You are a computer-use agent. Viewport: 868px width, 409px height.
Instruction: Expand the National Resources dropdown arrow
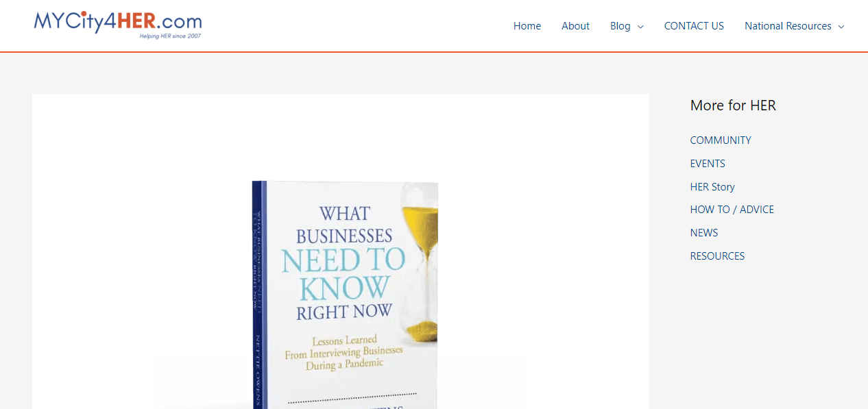coord(841,27)
